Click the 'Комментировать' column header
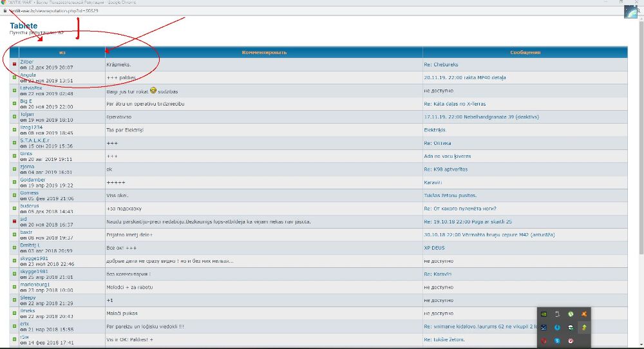The height and width of the screenshot is (349, 644). click(264, 53)
